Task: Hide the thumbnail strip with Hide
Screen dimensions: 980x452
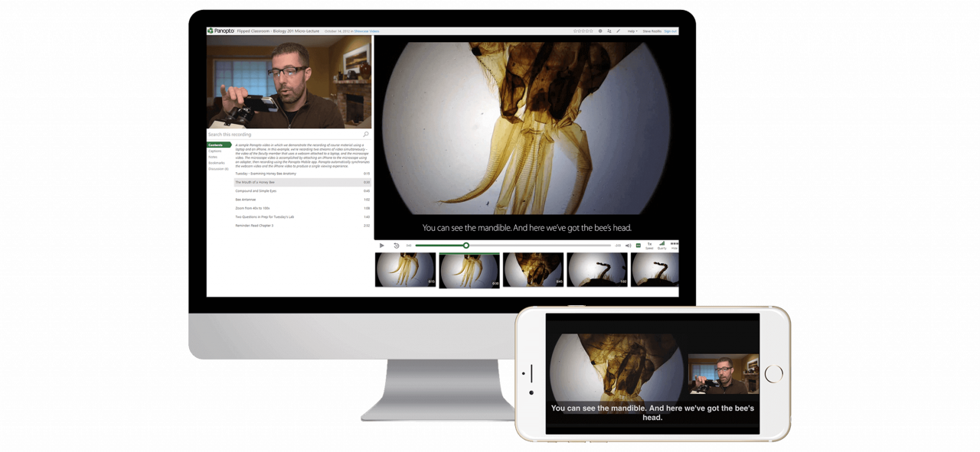Action: click(x=674, y=245)
